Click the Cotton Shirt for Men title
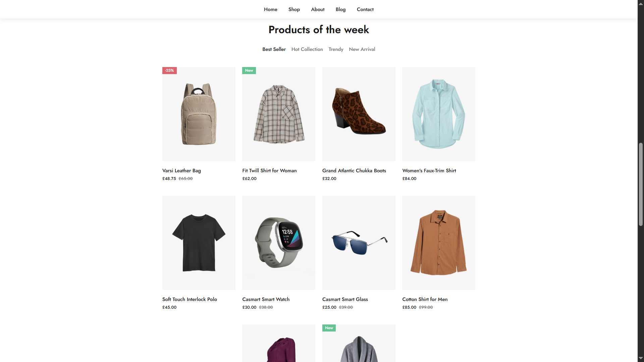644x362 pixels. pyautogui.click(x=425, y=299)
